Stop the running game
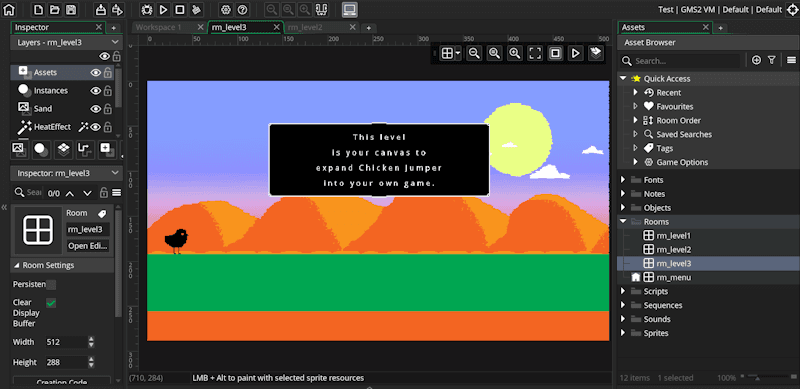Screen dimensions: 800x389 click(x=180, y=10)
